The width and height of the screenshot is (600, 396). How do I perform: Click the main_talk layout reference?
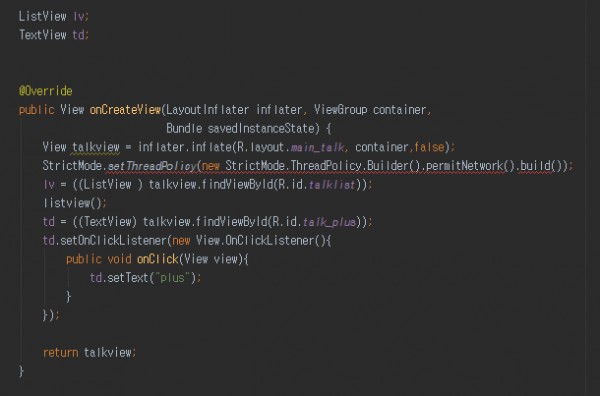click(317, 147)
